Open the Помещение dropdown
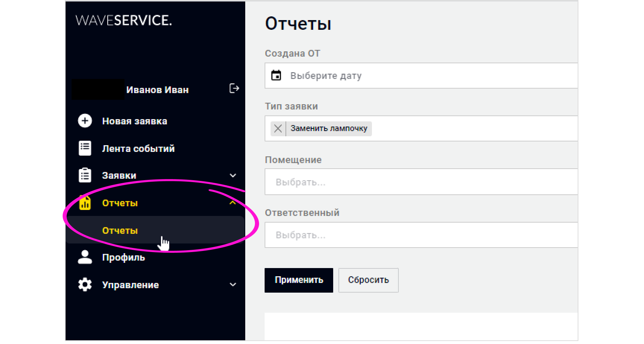This screenshot has height=344, width=644. click(x=421, y=182)
